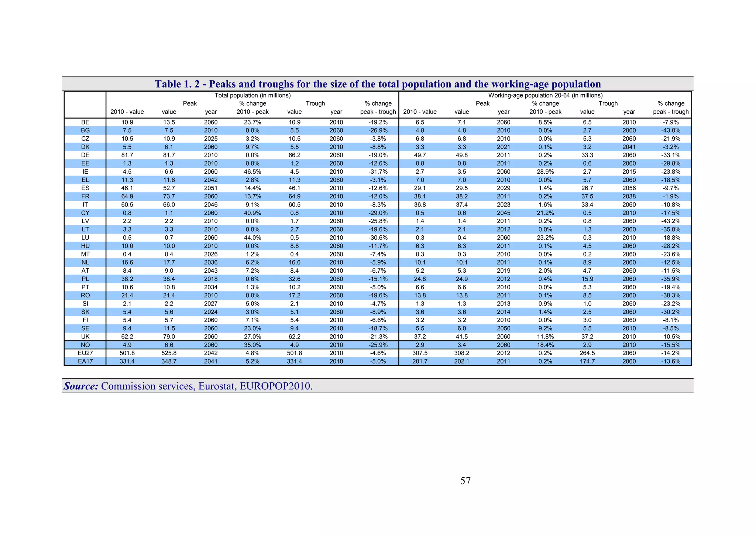Select the EA17 row label
Viewport: 756px width, 535px height.
point(85,361)
